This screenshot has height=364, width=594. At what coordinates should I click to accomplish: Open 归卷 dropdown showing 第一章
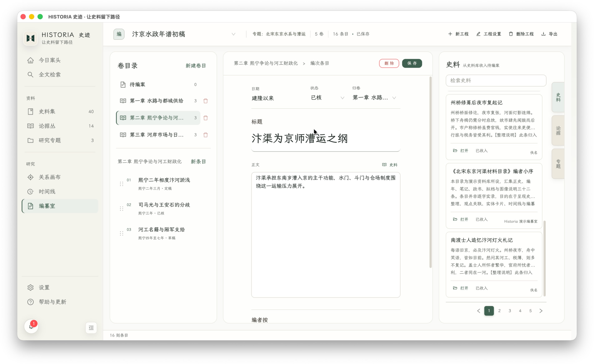pos(374,98)
